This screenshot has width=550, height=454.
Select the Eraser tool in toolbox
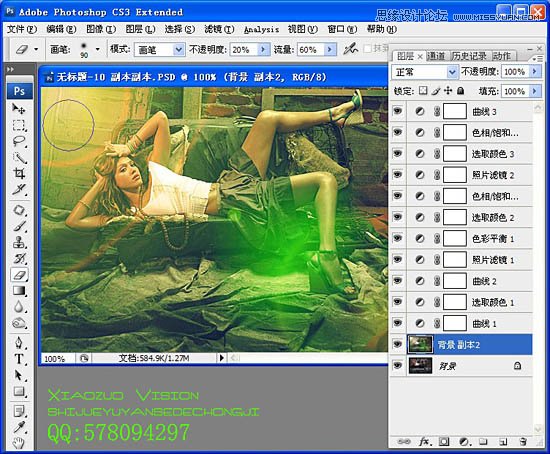coord(19,275)
